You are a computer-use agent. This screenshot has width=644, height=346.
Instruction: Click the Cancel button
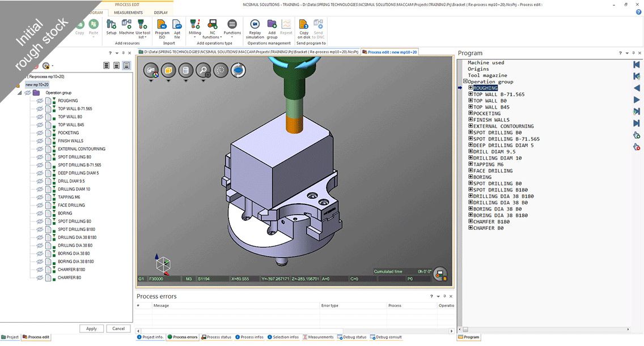(118, 328)
